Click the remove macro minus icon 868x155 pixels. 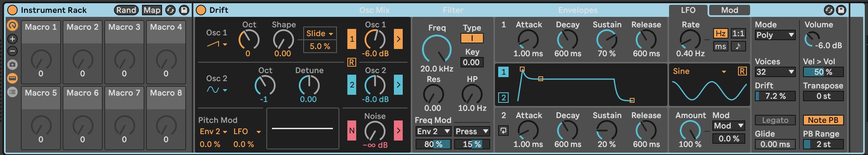coord(12,51)
